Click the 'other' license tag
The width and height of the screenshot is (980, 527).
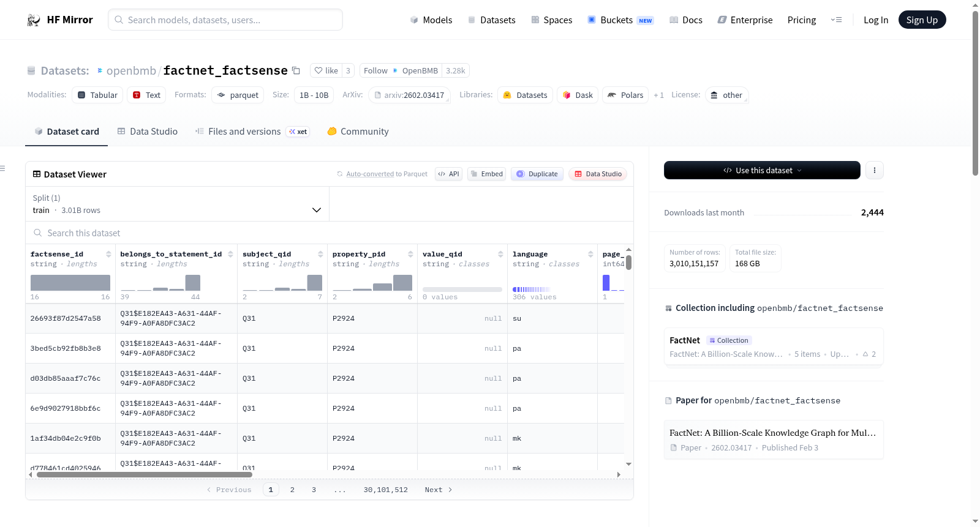(x=726, y=95)
